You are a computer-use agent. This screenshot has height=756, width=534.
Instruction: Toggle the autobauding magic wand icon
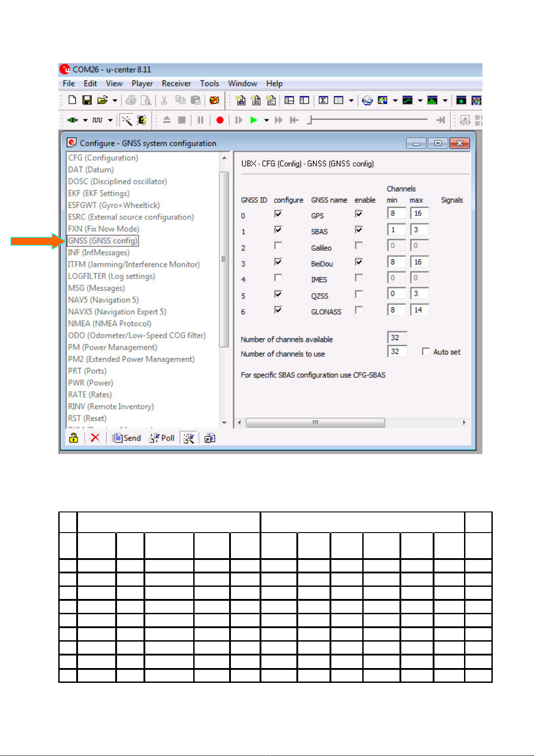(x=127, y=120)
